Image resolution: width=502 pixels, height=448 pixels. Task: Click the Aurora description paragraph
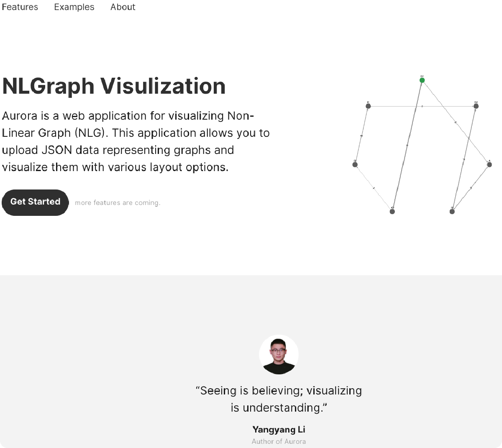point(136,141)
